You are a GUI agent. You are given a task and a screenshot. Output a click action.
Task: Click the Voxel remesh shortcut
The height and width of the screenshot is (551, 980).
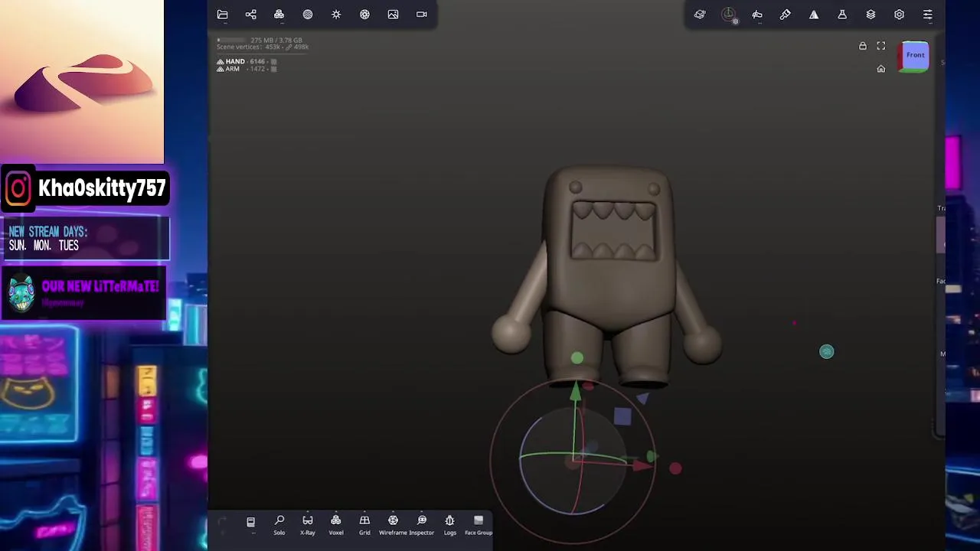(336, 524)
